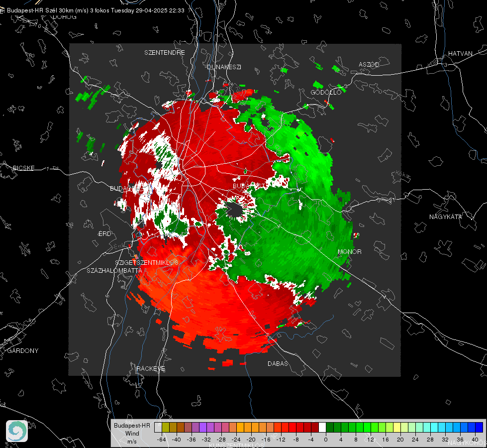Click the white 0 m/s legend swatch

322,428
